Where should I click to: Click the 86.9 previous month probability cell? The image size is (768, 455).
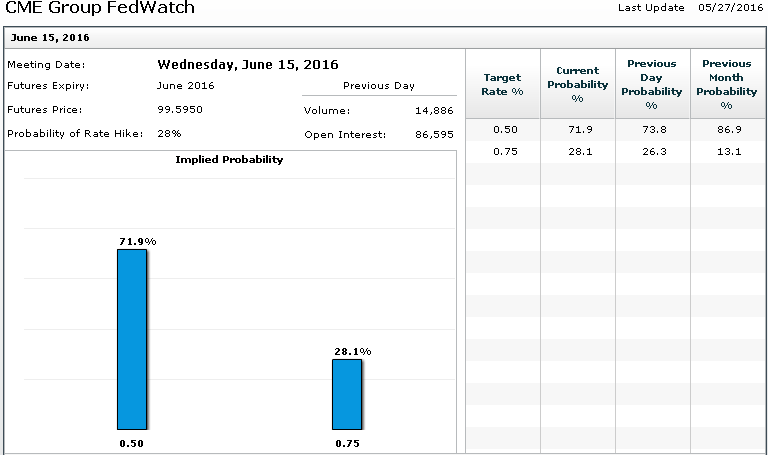coord(726,130)
